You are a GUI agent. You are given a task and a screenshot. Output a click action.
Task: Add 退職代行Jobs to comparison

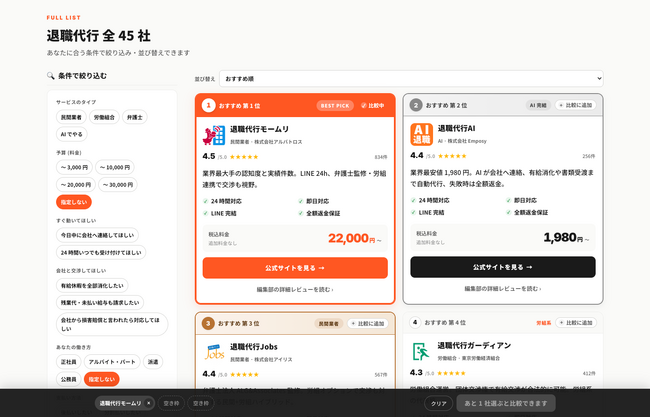tap(368, 323)
